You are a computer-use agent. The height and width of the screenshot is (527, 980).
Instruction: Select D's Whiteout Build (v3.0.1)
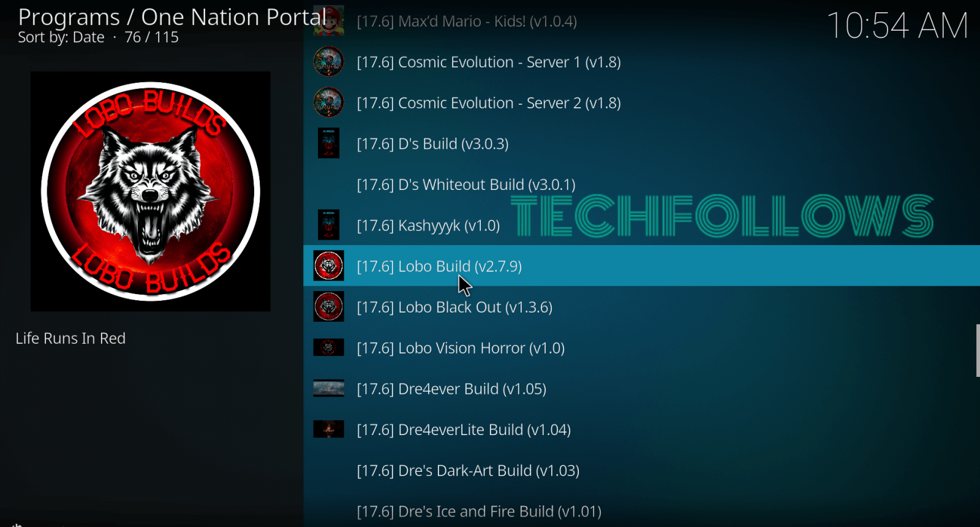(x=641, y=184)
